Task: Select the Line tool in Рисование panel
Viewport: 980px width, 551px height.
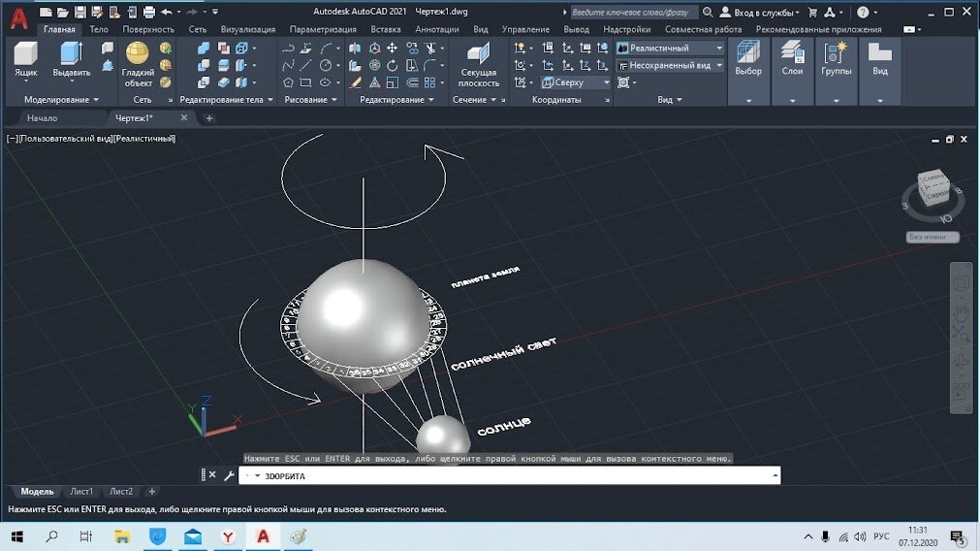Action: [x=305, y=65]
